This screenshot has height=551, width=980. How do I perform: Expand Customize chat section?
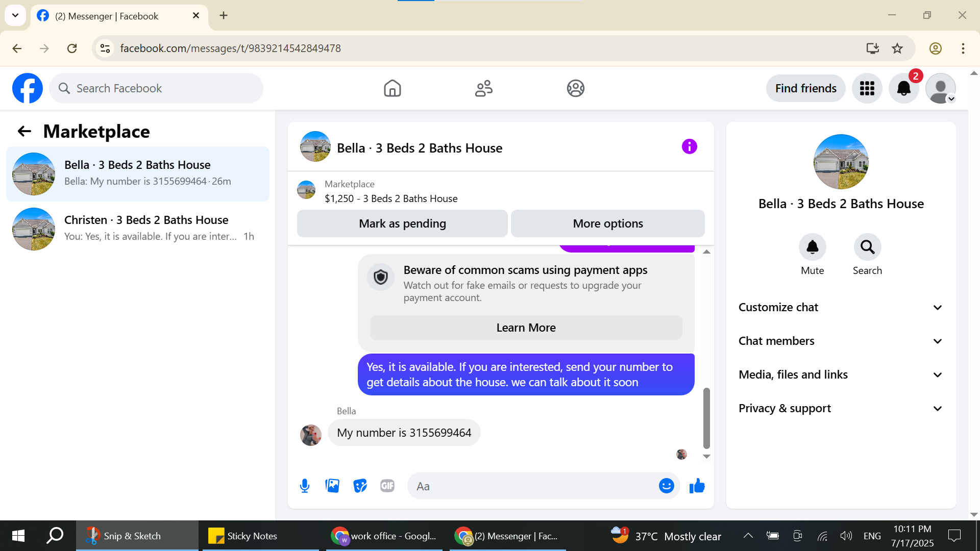(x=841, y=307)
